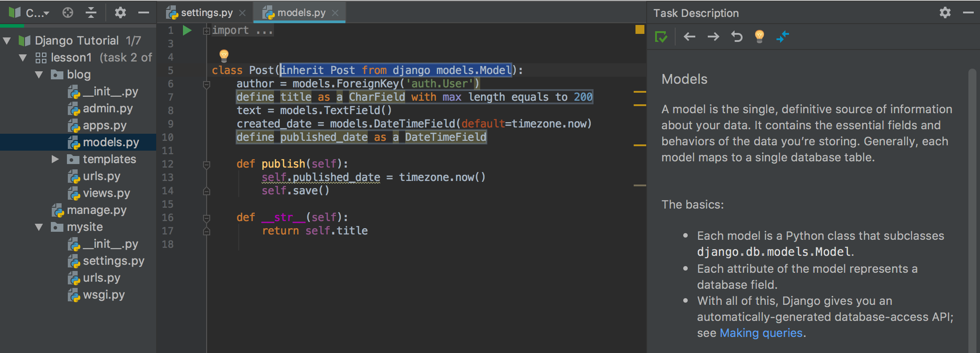Click 'created_date' on line 9
Viewport: 980px width, 353px height.
click(274, 124)
